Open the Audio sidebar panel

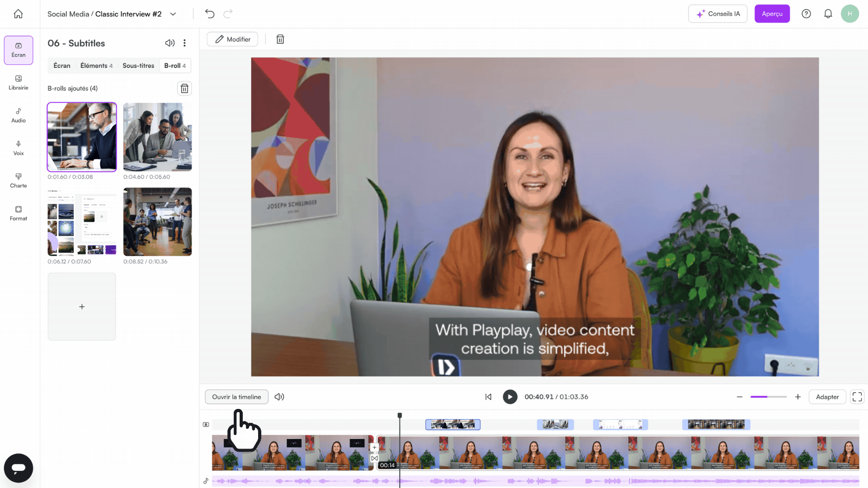19,116
